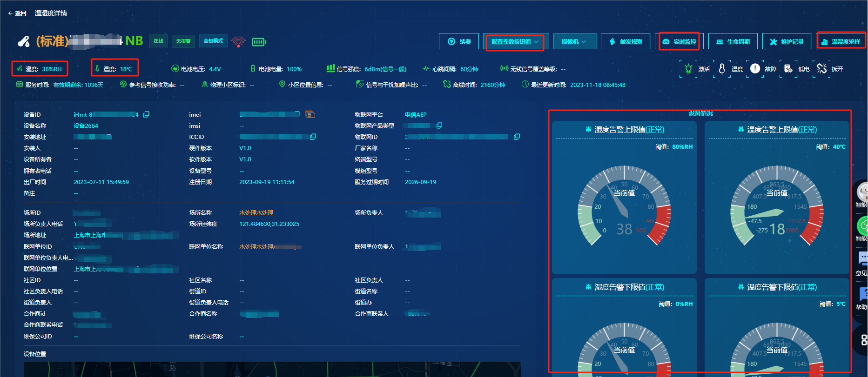Click the green battery level icon in header
This screenshot has width=868, height=377.
coord(259,42)
